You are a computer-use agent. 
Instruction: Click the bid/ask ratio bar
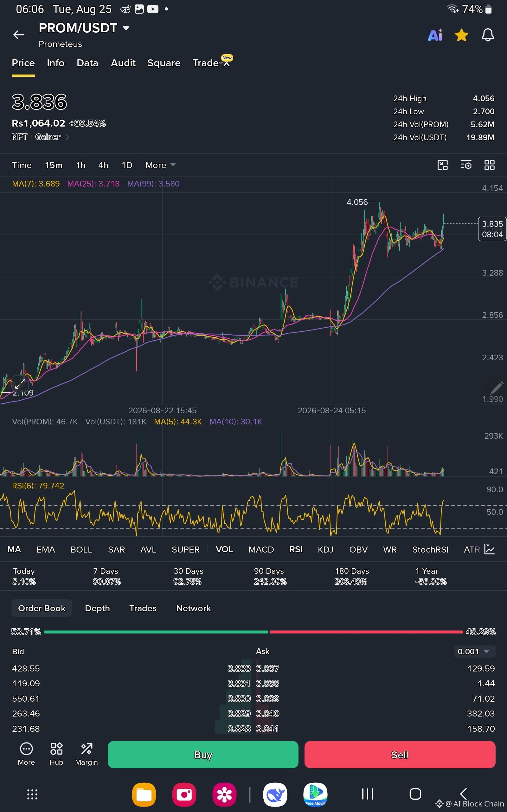click(253, 632)
